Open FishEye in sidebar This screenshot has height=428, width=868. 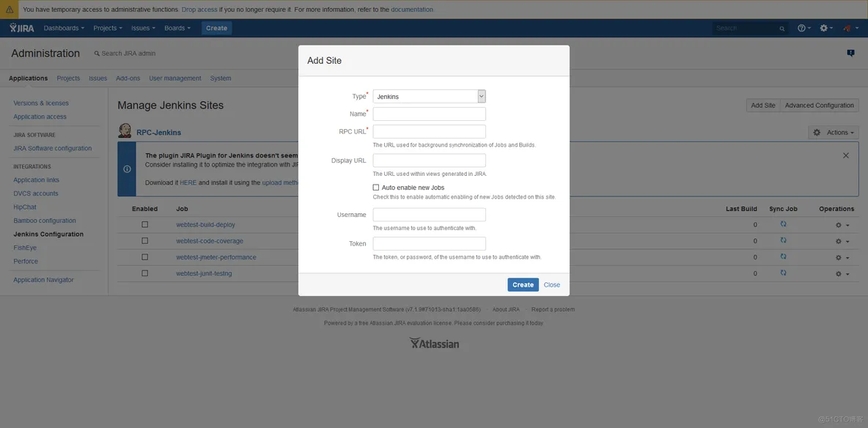(x=25, y=248)
